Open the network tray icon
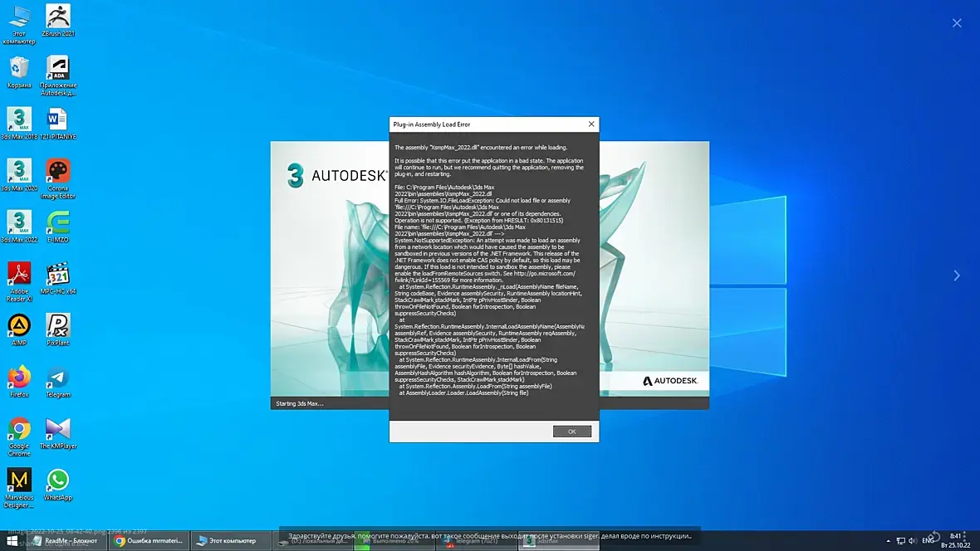Viewport: 980px width, 551px height. point(900,541)
